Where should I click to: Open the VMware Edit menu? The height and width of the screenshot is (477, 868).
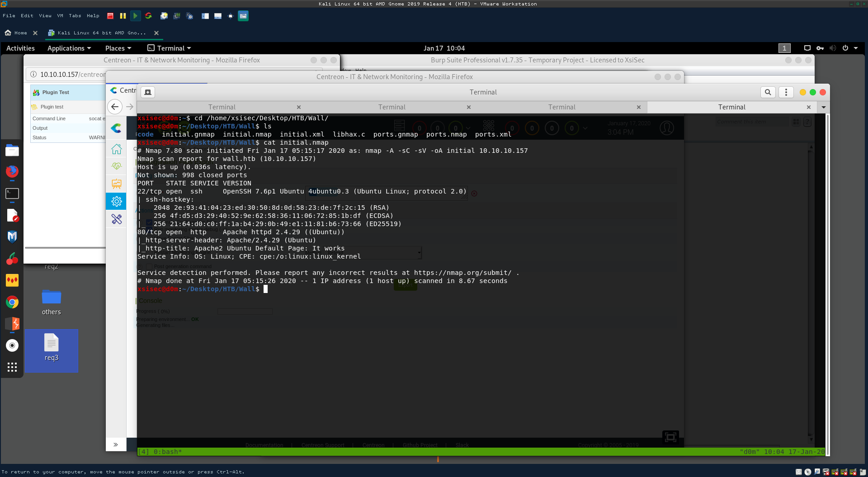(x=27, y=16)
